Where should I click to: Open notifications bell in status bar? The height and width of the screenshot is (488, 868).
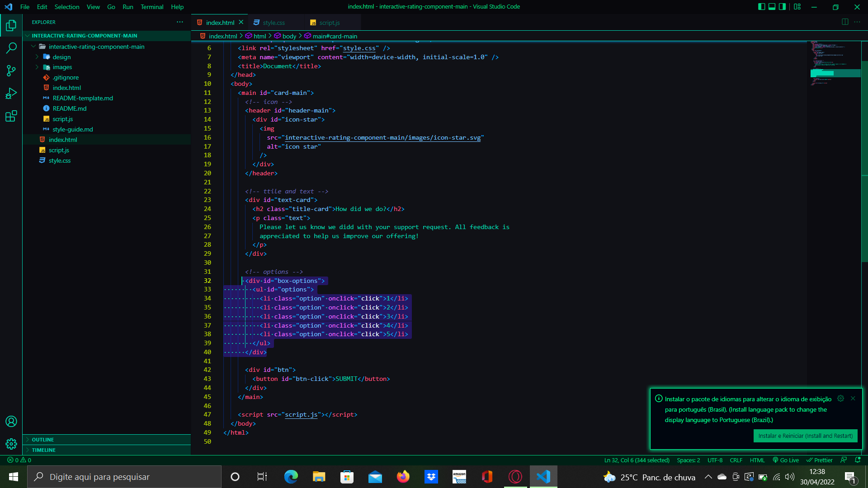point(858,460)
